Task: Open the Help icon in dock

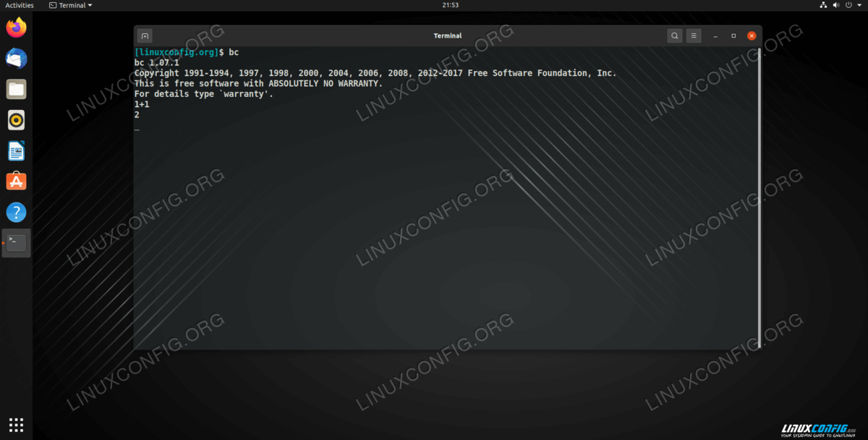Action: click(x=16, y=212)
